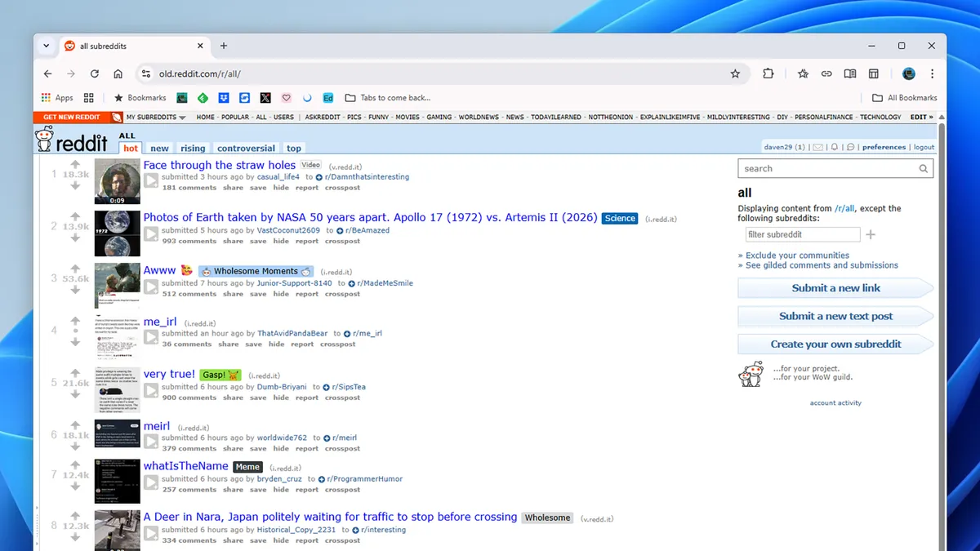Screen dimensions: 980x551
Task: Click the plus icon next to filter subreddit
Action: pyautogui.click(x=871, y=233)
